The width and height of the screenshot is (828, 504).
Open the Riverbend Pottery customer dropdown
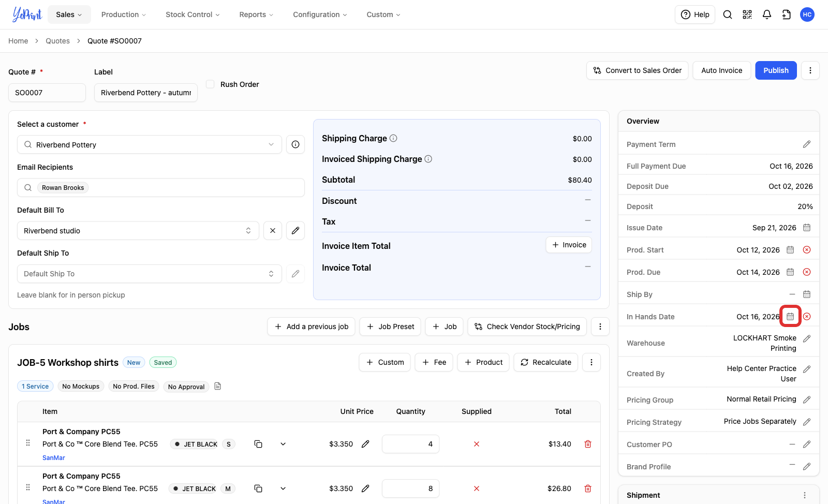150,144
